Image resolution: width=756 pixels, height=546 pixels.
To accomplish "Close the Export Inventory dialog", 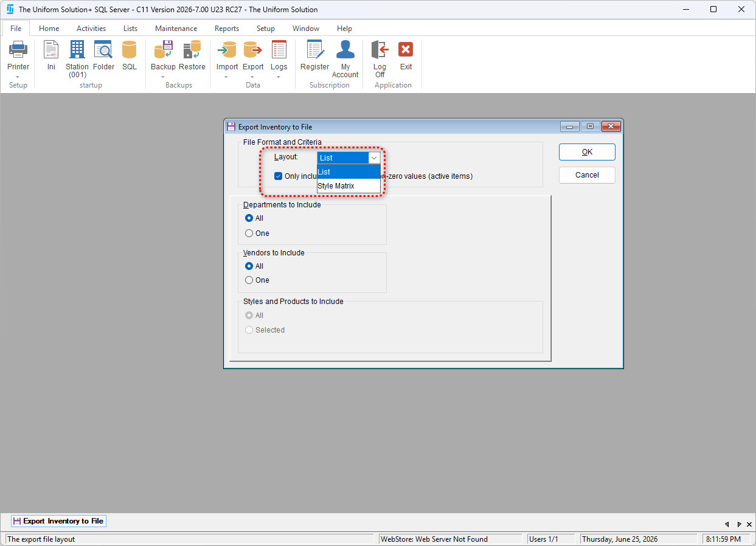I will [611, 126].
